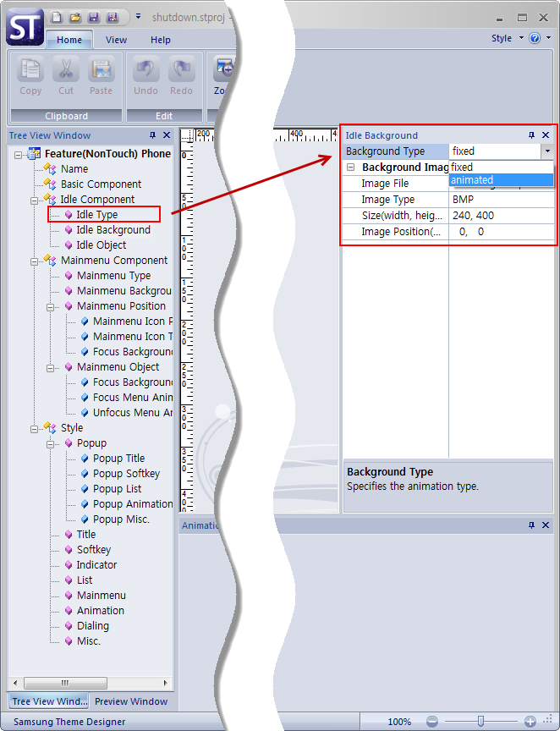Viewport: 560px width, 731px height.
Task: Click zoom out minus button in status bar
Action: pyautogui.click(x=431, y=722)
